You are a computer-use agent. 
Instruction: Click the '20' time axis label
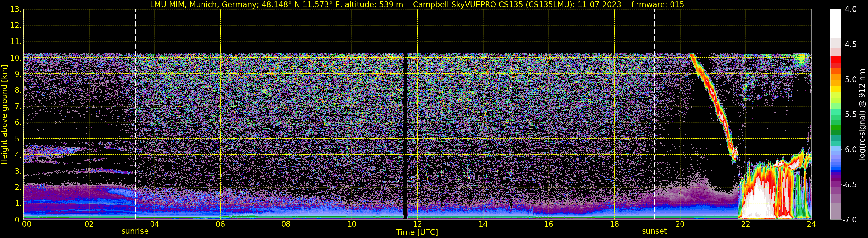click(x=680, y=224)
